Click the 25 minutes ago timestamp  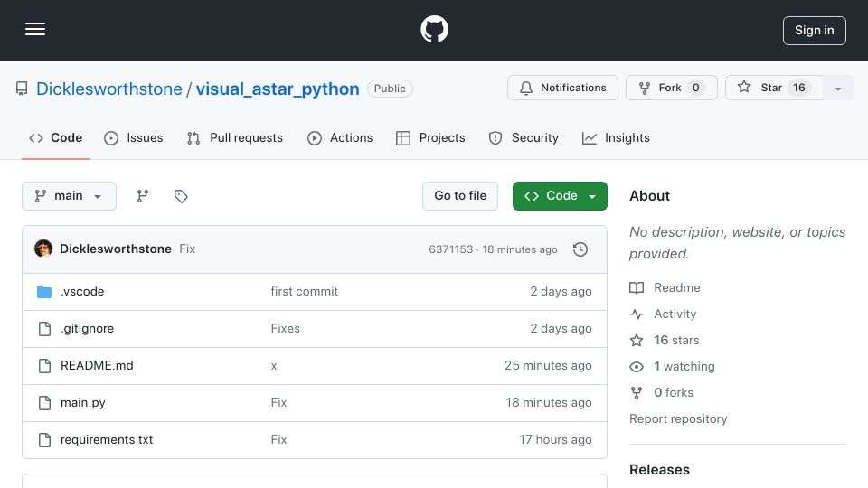pos(548,366)
